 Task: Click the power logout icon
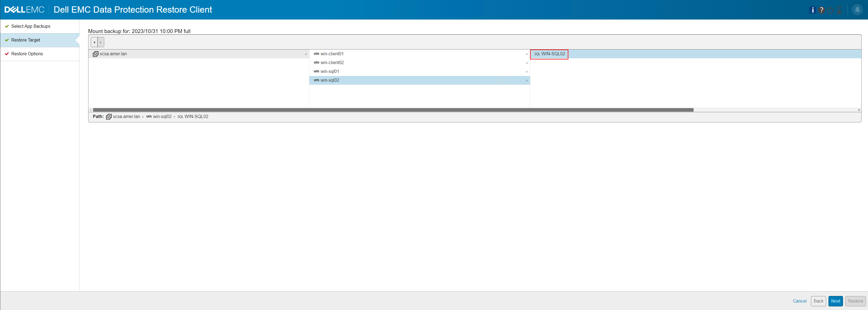[x=830, y=10]
